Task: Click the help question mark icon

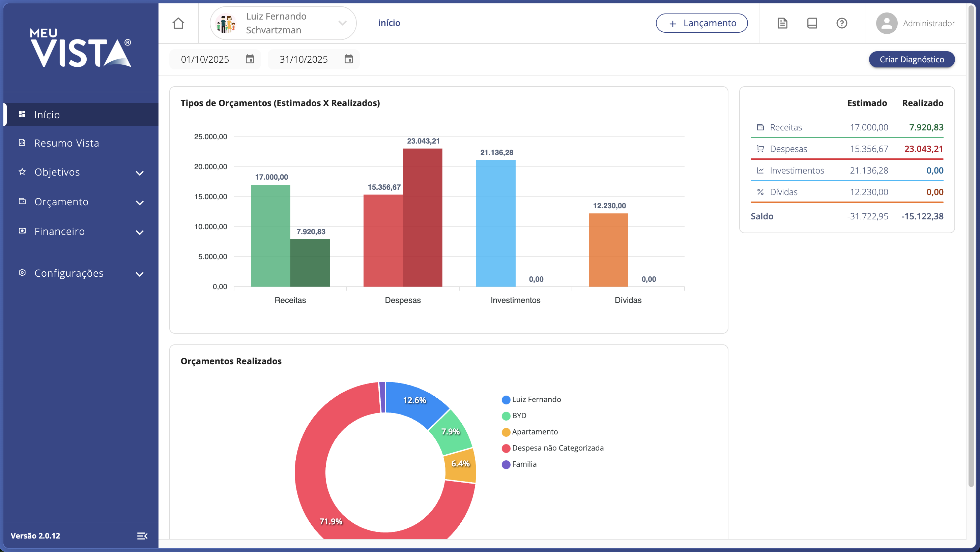Action: click(841, 23)
